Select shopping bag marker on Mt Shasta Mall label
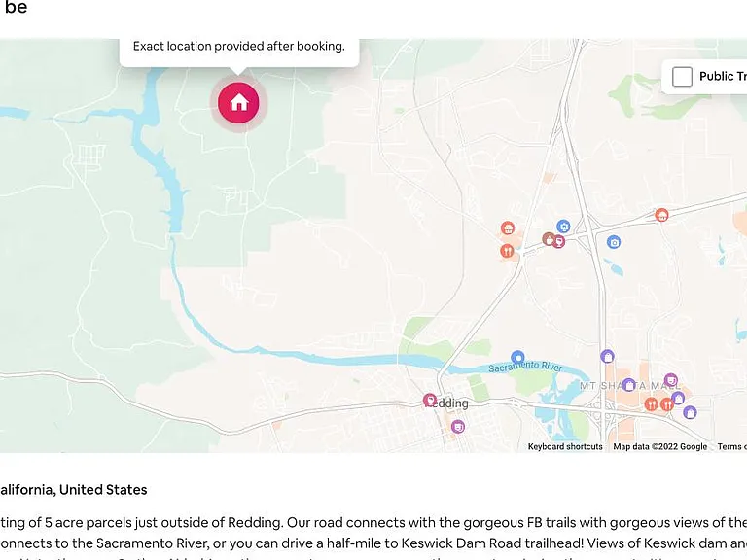This screenshot has width=747, height=560. click(x=629, y=385)
